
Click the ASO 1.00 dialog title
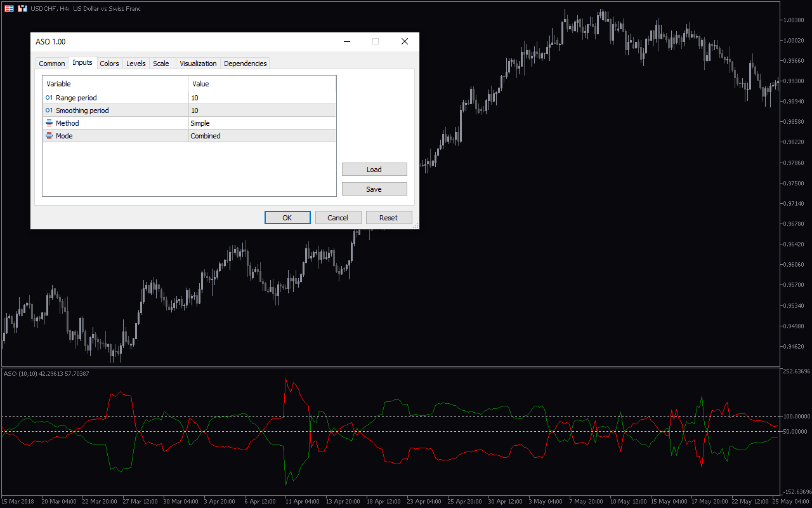click(51, 42)
